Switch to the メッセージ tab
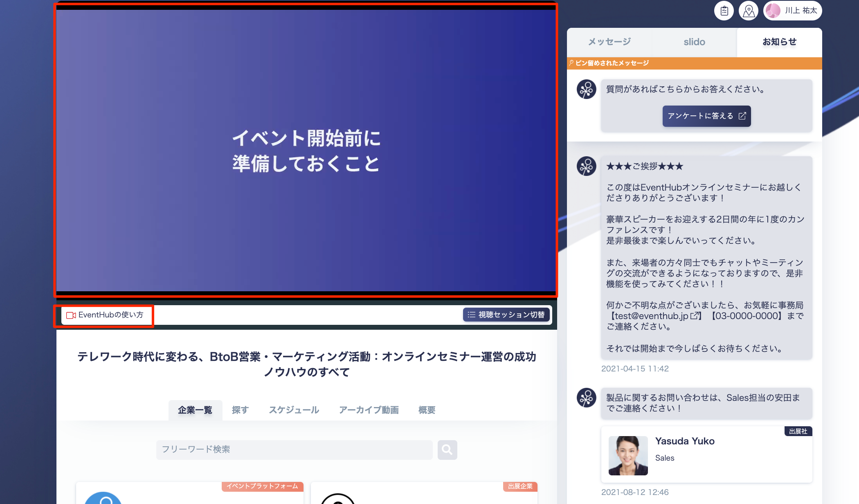This screenshot has width=859, height=504. (x=609, y=42)
